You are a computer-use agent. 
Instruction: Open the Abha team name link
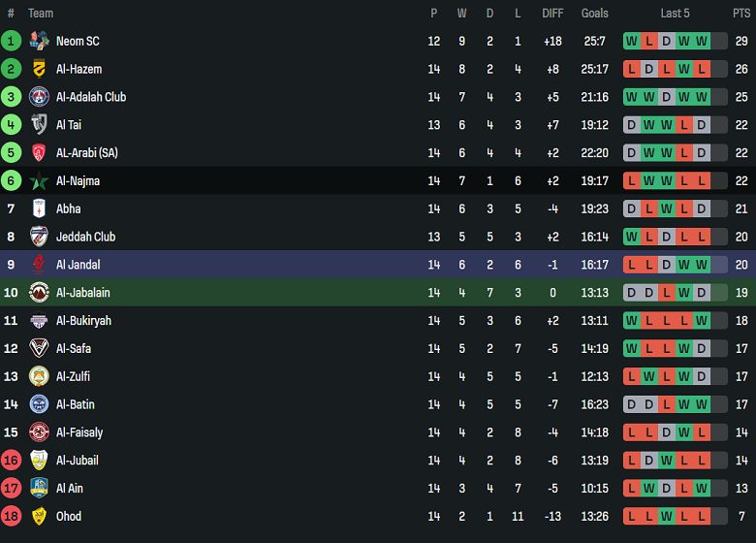click(x=69, y=208)
